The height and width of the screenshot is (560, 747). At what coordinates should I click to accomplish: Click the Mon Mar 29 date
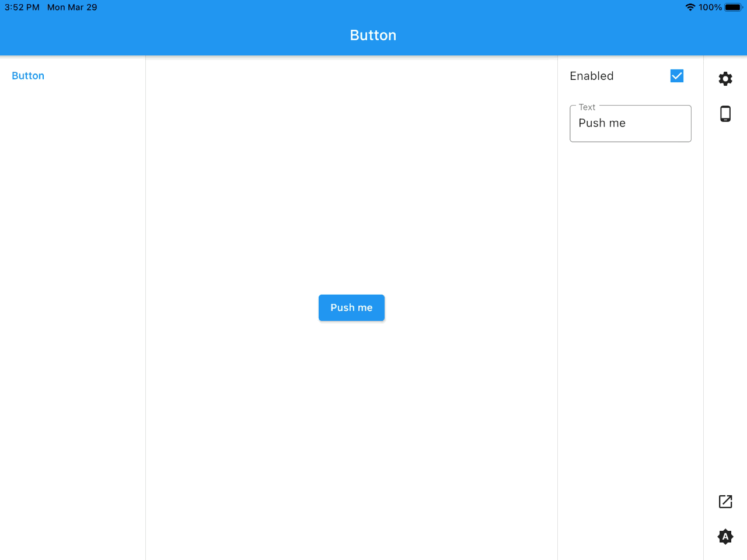(72, 8)
